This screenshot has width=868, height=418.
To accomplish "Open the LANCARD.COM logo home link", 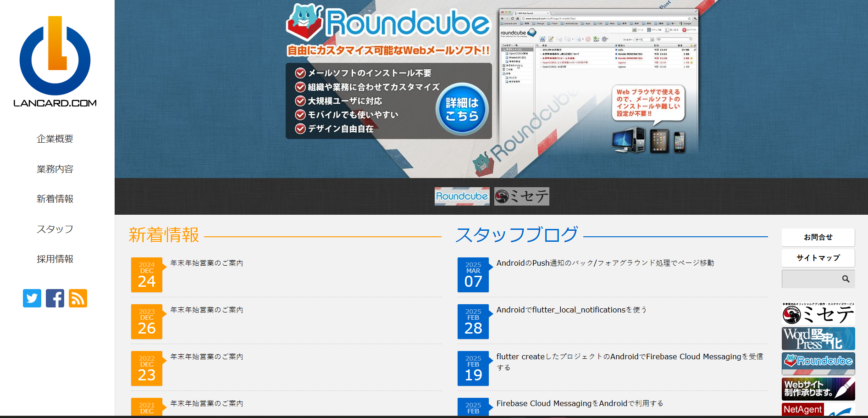I will [55, 61].
